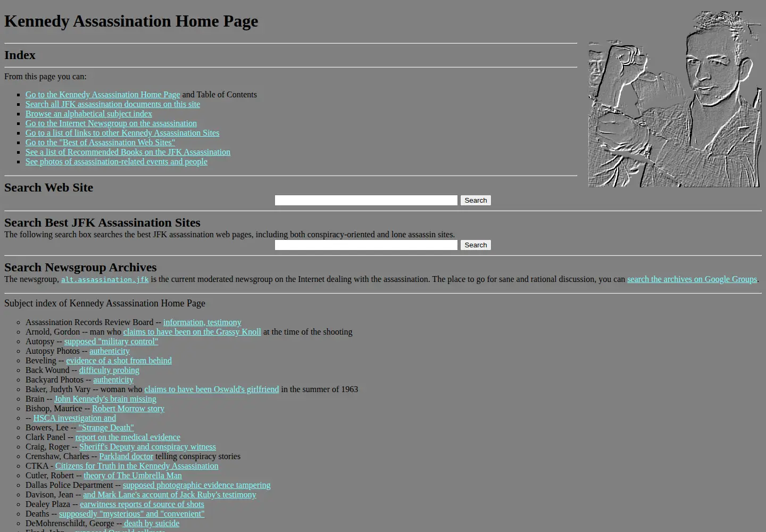Open Bowers, Lee 'Strange Death' link
This screenshot has height=532, width=766.
[105, 428]
